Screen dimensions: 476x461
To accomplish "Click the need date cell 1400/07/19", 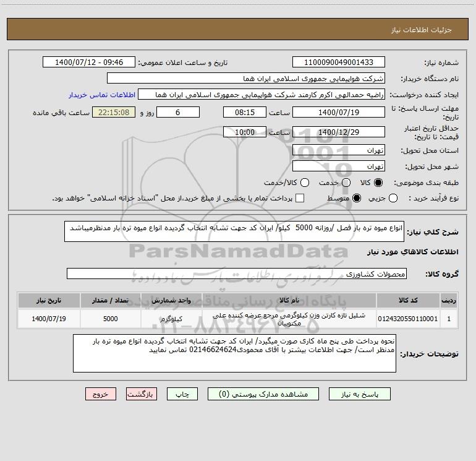I will tap(49, 319).
